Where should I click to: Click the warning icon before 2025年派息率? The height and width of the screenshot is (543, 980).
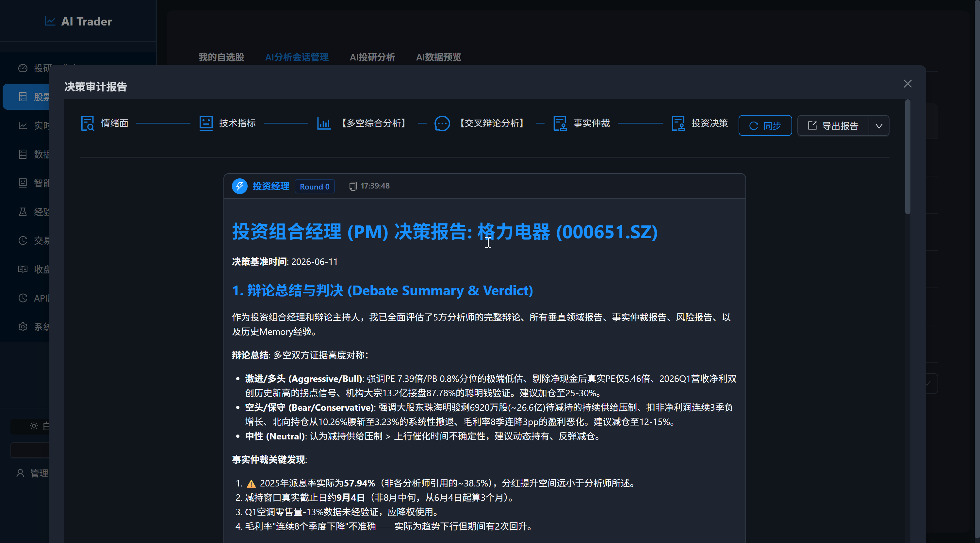coord(251,484)
